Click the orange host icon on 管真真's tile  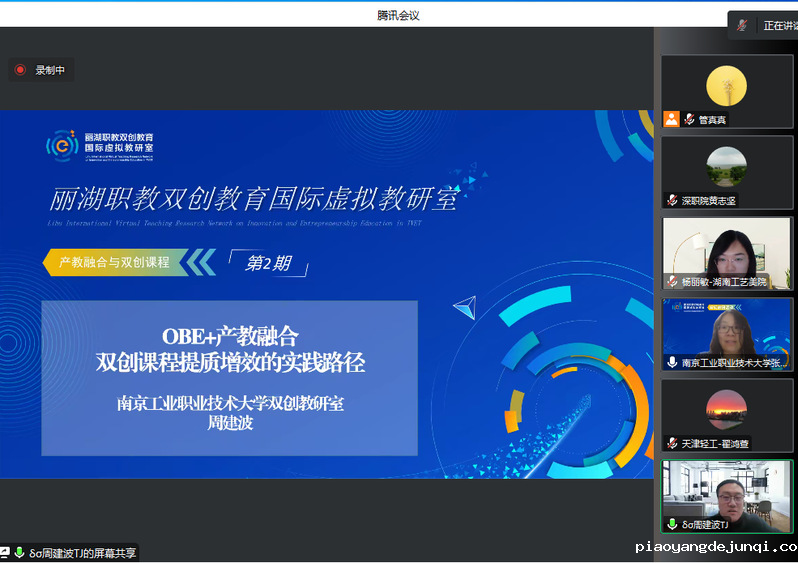point(672,119)
